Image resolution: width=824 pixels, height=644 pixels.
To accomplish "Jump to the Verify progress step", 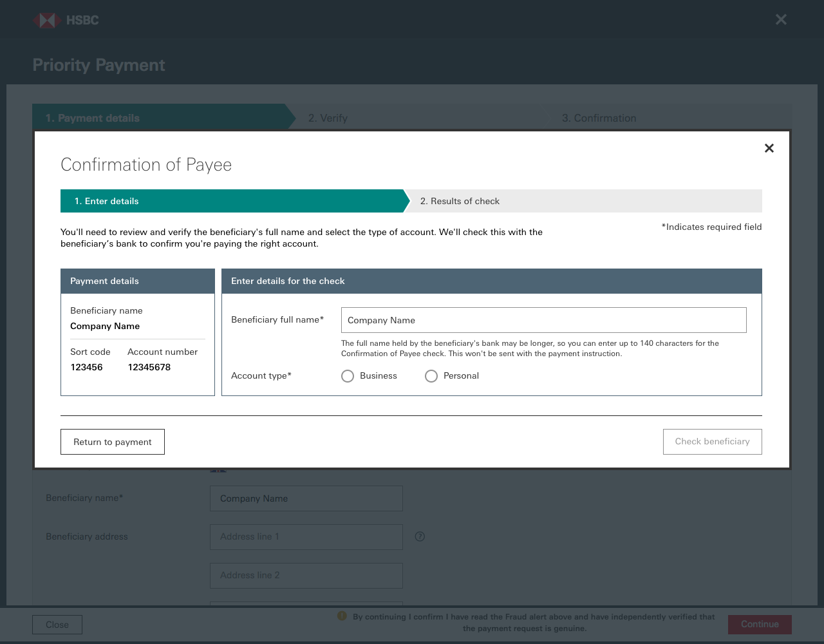I will pos(412,118).
